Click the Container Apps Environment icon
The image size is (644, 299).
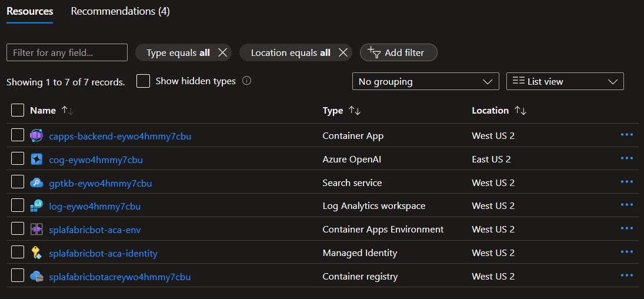coord(36,230)
